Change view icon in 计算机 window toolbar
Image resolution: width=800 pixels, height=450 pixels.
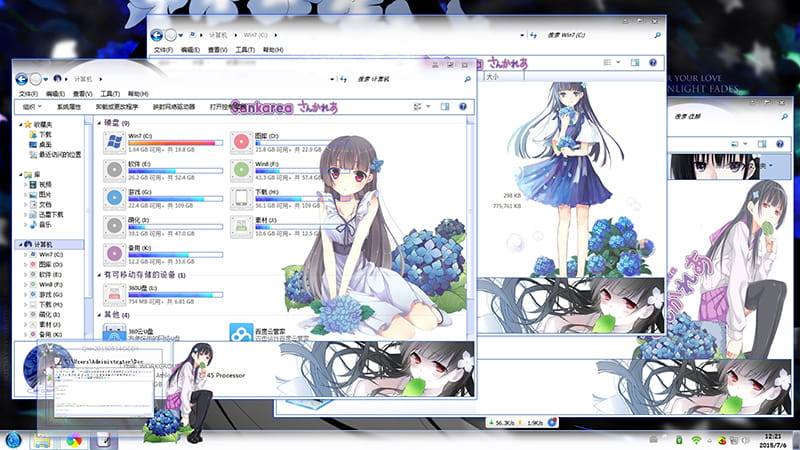(417, 107)
